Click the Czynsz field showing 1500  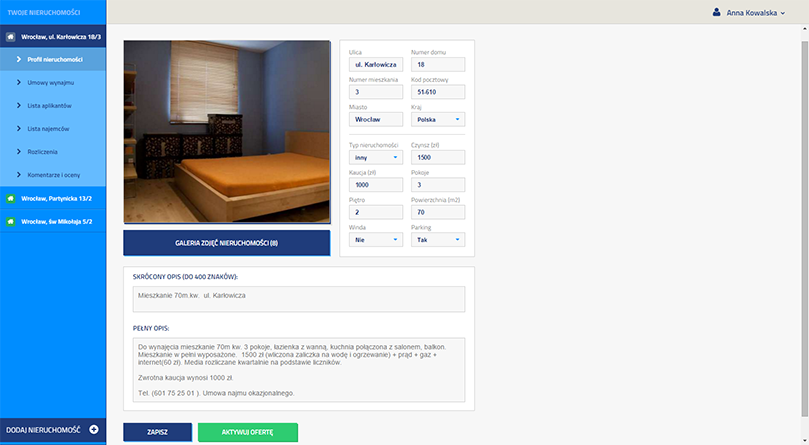pyautogui.click(x=438, y=157)
